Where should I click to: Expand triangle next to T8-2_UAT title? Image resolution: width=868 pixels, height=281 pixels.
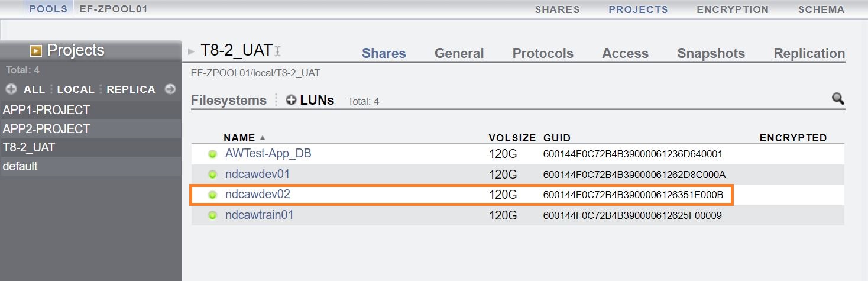click(191, 51)
